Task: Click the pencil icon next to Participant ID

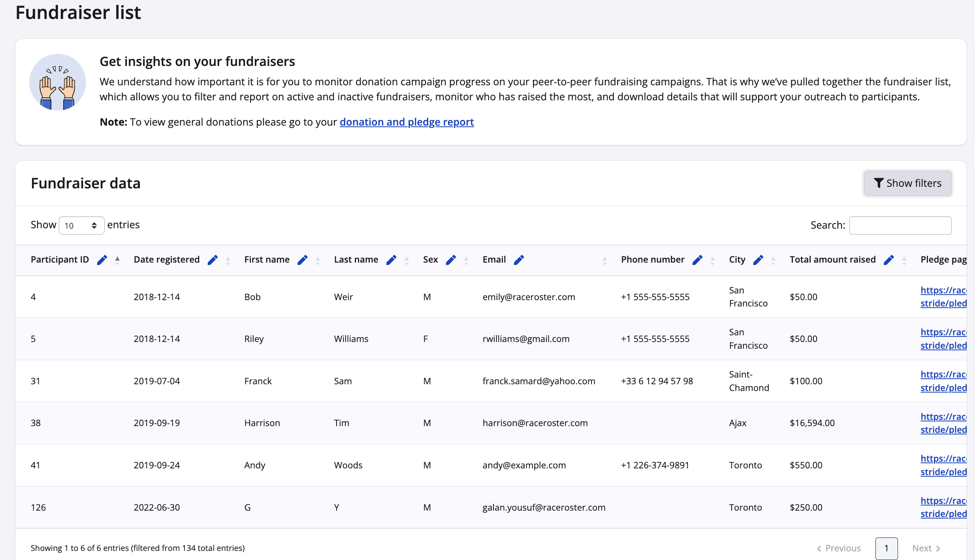Action: point(102,260)
